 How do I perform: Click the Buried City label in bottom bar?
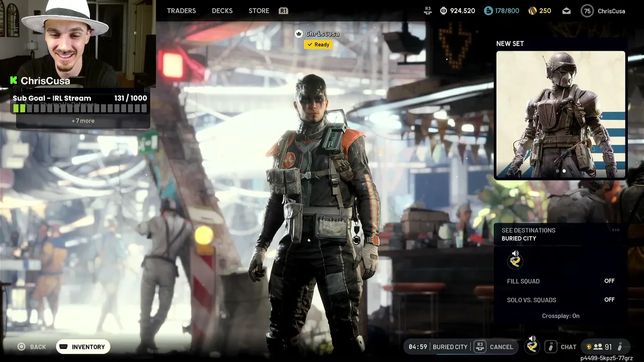point(450,347)
